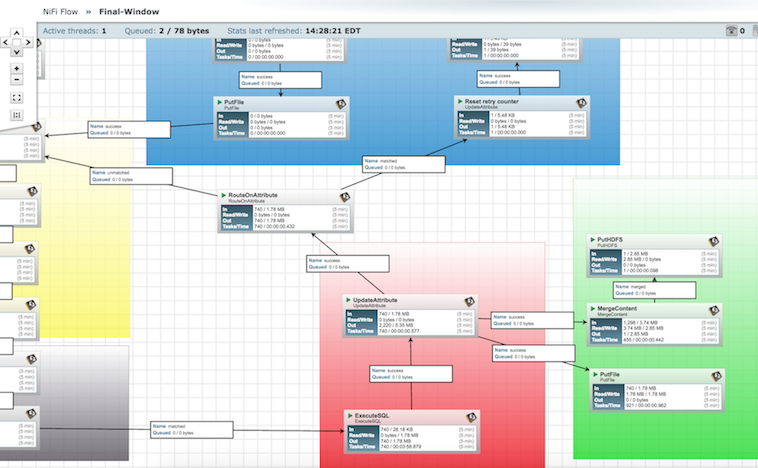Image resolution: width=758 pixels, height=468 pixels.
Task: Select the Reset retry counter processor
Action: pos(522,117)
